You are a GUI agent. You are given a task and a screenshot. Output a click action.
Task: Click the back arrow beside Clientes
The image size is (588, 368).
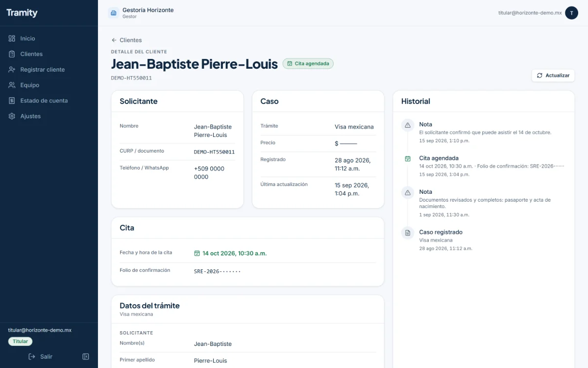point(114,40)
